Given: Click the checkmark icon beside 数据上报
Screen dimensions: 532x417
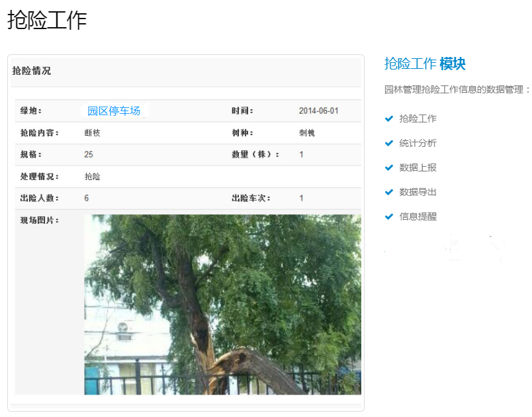Looking at the screenshot, I should [389, 167].
